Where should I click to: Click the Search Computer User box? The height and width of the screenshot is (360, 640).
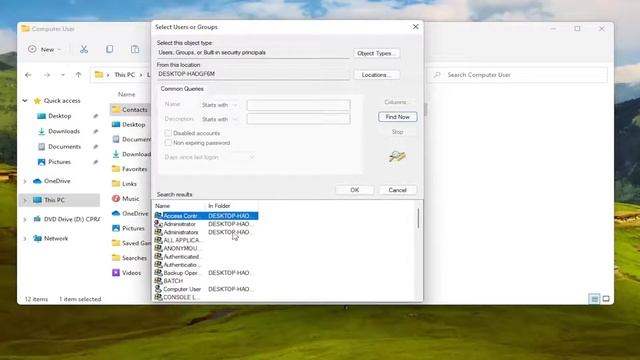[518, 75]
